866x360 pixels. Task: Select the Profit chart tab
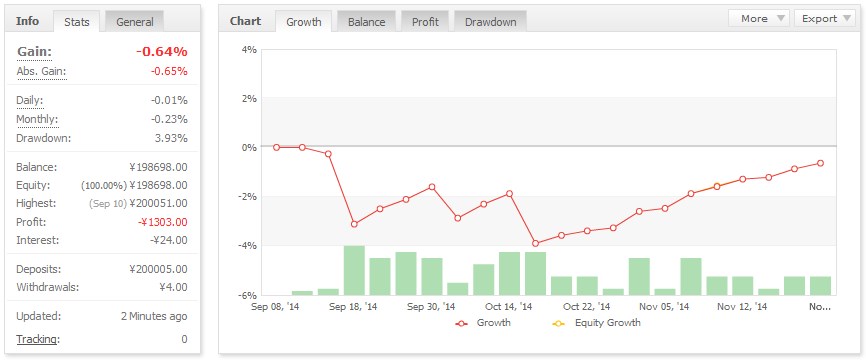(425, 22)
